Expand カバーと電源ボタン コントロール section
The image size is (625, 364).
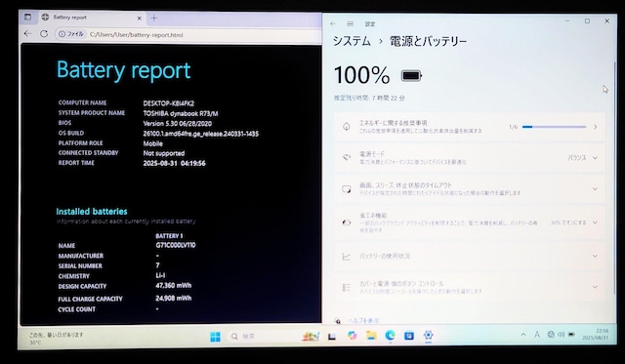click(x=470, y=287)
